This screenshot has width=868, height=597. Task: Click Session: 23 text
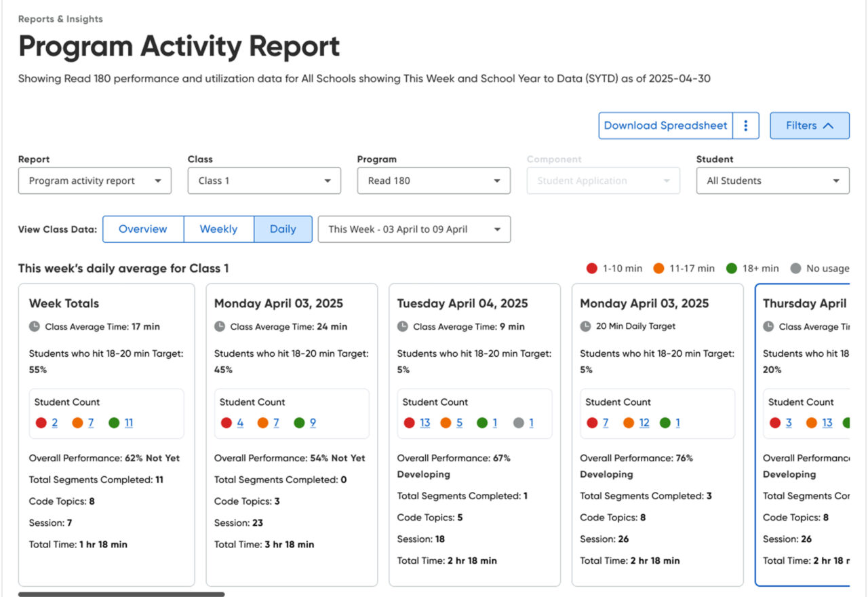[239, 522]
